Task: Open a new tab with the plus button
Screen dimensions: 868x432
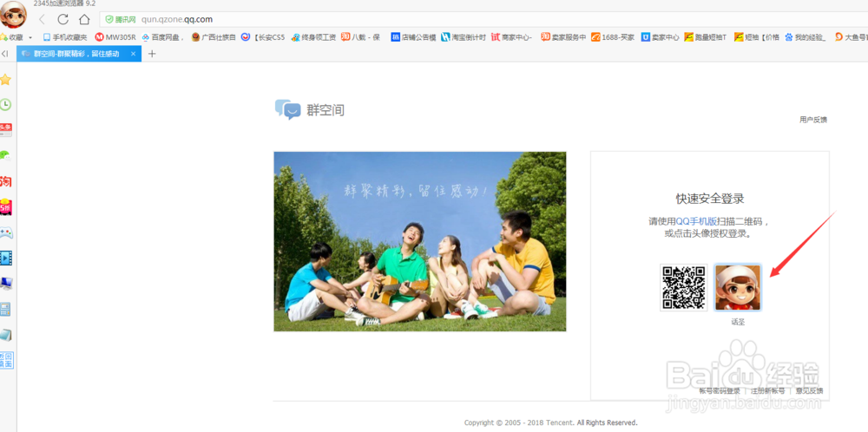Action: [152, 54]
